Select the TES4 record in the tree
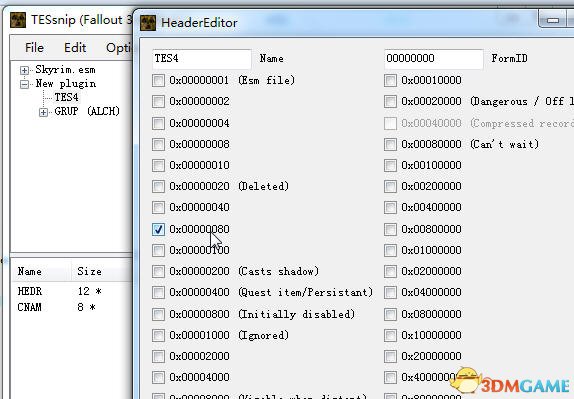This screenshot has height=399, width=574. tap(66, 97)
